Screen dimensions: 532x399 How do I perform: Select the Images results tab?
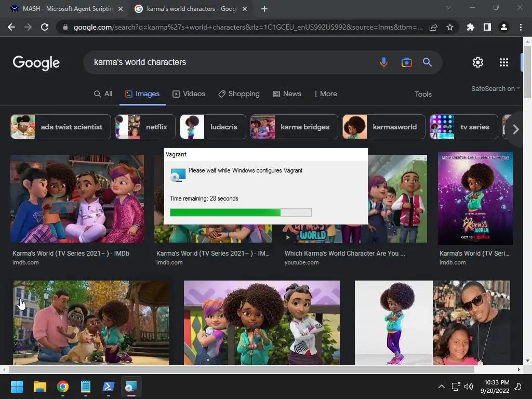pos(142,94)
